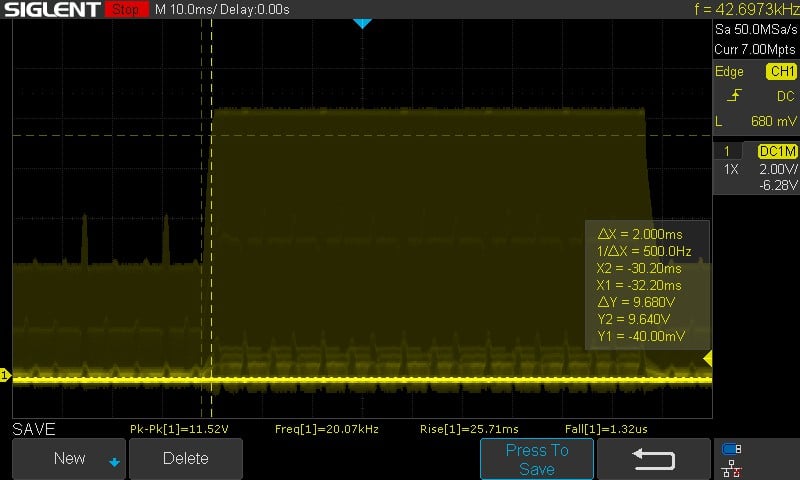Open the SAVE menu label
Image resolution: width=800 pixels, height=480 pixels.
34,429
